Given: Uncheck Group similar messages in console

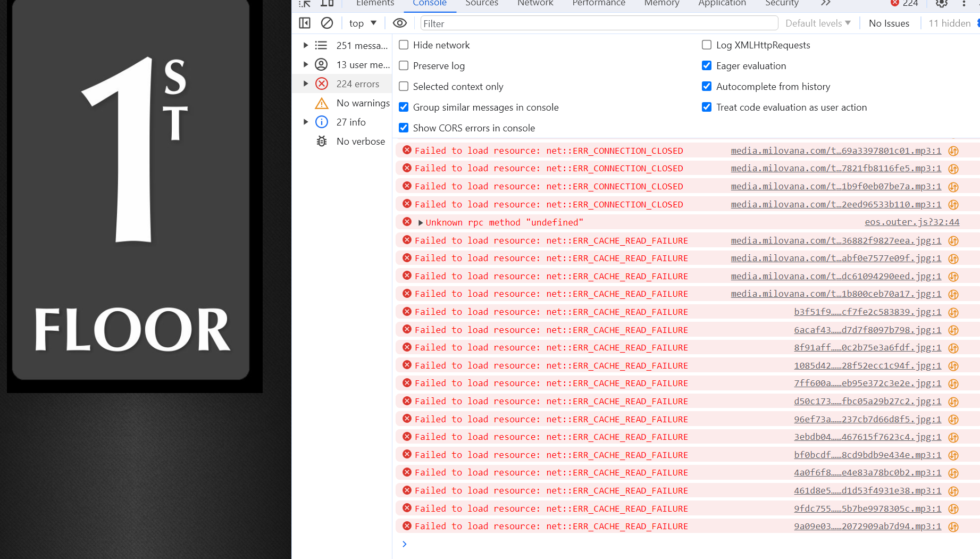Looking at the screenshot, I should pos(404,107).
